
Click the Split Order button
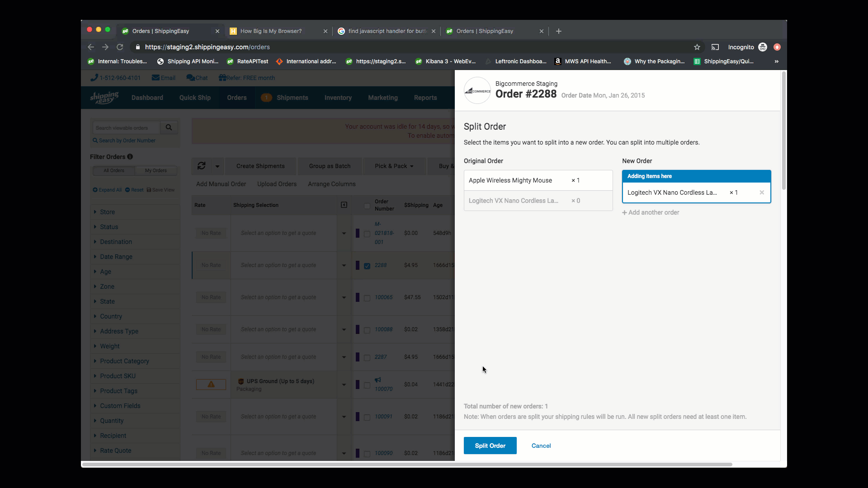point(490,446)
